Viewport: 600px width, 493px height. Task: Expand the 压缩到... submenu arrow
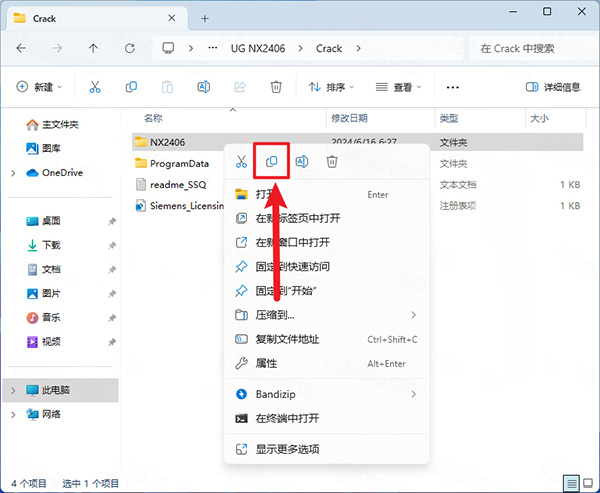413,315
